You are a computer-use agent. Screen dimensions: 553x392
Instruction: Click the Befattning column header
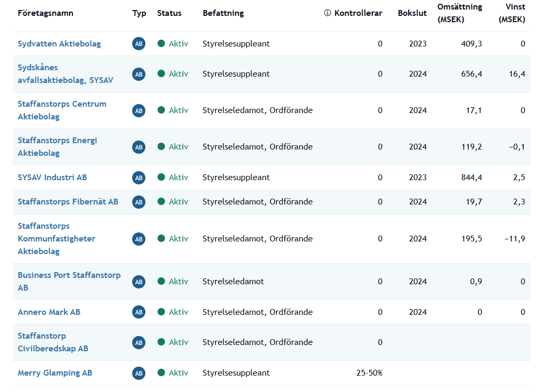point(223,13)
